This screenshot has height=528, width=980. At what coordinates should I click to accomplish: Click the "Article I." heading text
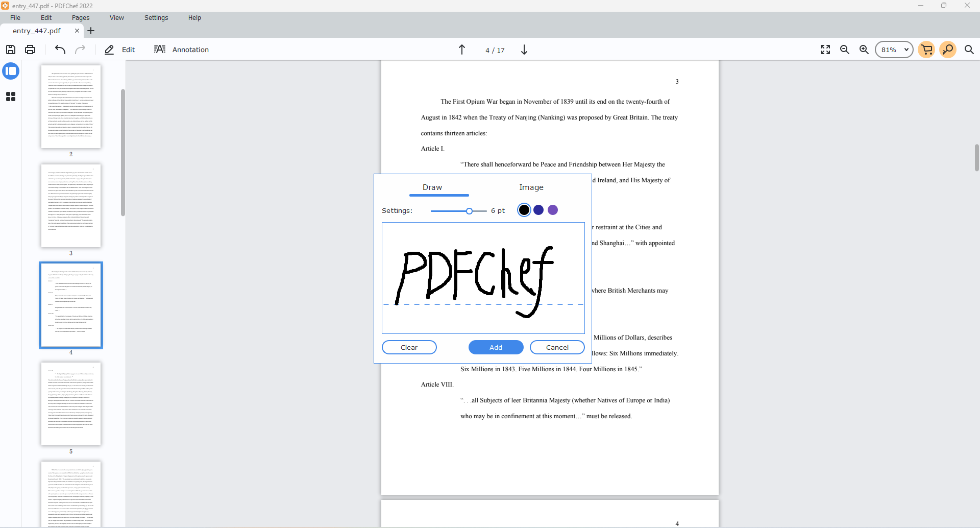pos(433,149)
